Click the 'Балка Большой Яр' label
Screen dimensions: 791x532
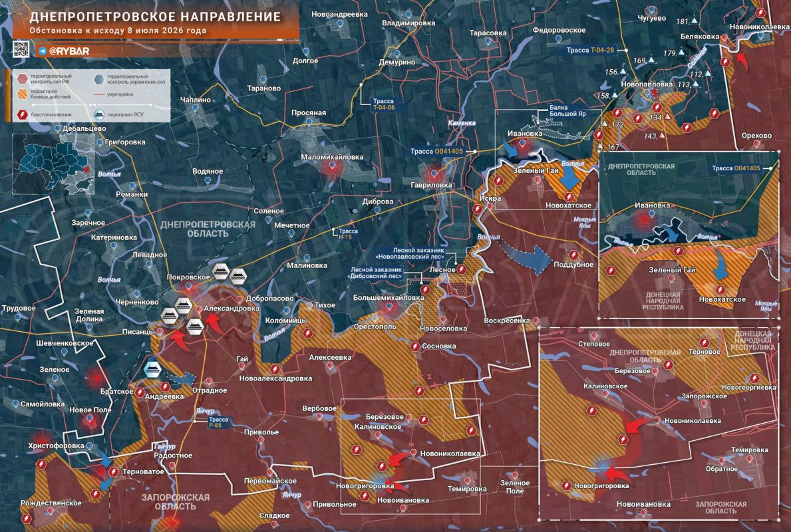(x=567, y=110)
